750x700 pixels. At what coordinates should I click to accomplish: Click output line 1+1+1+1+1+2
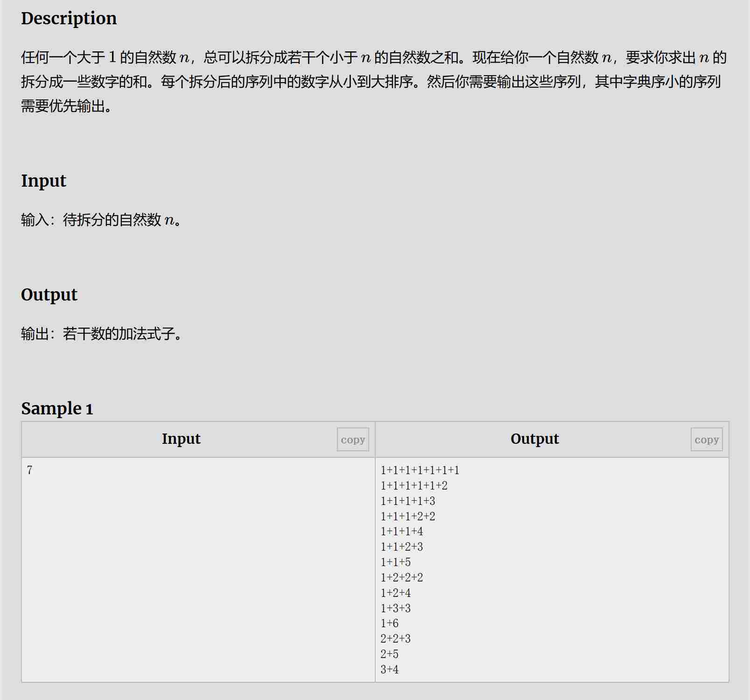[x=414, y=486]
